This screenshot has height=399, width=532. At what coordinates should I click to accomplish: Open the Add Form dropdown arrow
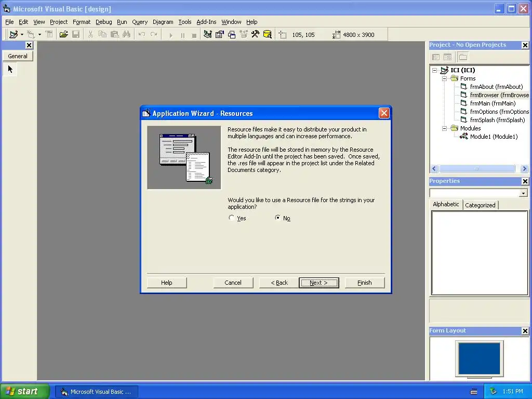[x=39, y=34]
